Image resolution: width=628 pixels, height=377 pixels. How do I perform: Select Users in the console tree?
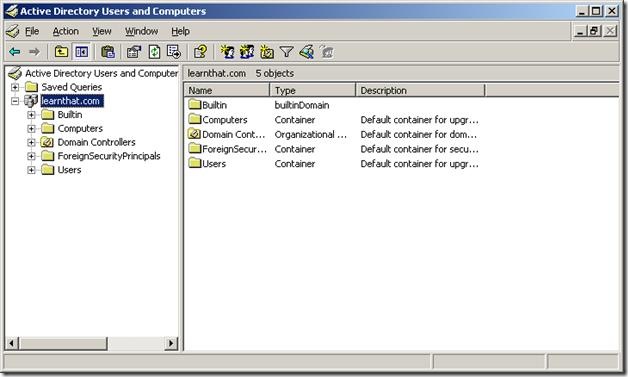(69, 170)
